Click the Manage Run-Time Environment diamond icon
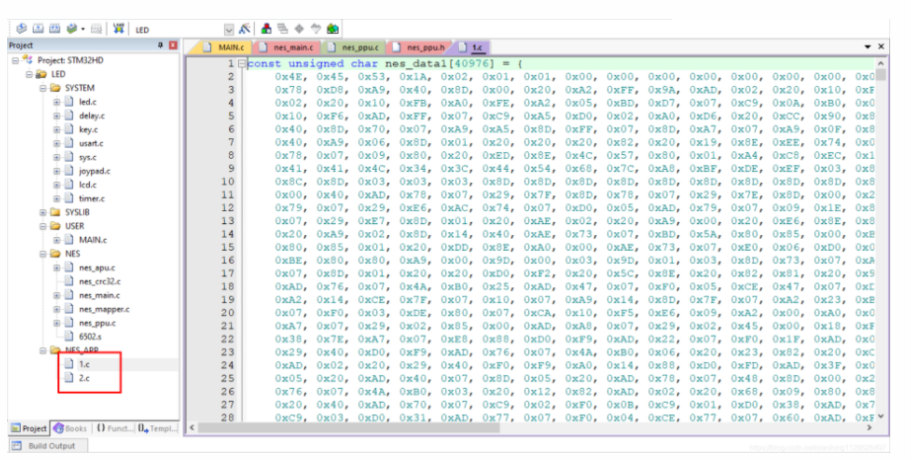The image size is (911, 460). (x=299, y=28)
